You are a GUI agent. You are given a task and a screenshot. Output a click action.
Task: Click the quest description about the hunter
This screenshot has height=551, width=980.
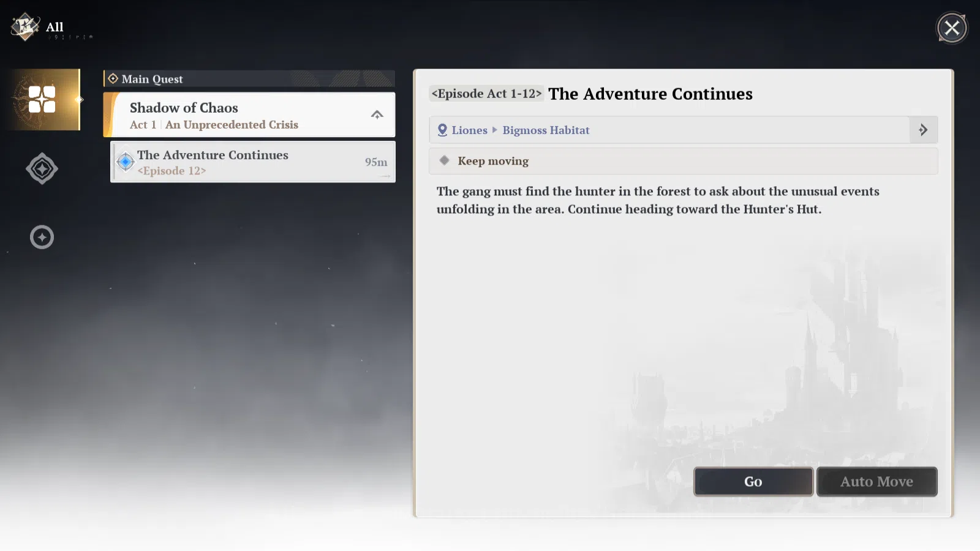[658, 200]
